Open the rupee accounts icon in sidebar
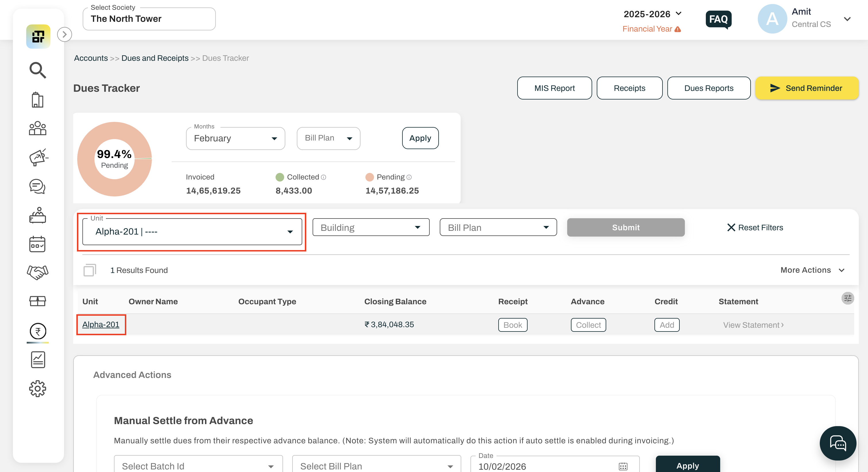The width and height of the screenshot is (868, 472). tap(38, 331)
